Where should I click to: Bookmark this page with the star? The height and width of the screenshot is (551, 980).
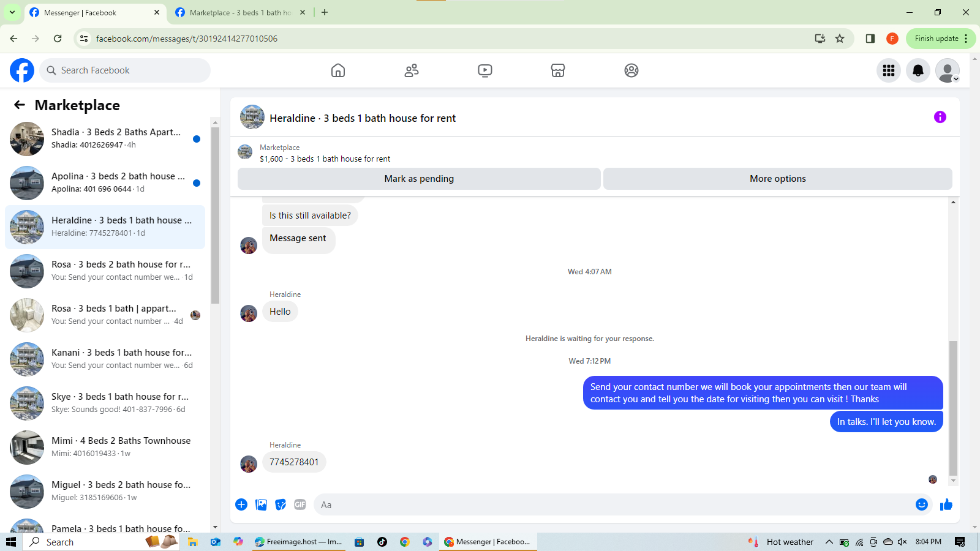(x=840, y=39)
